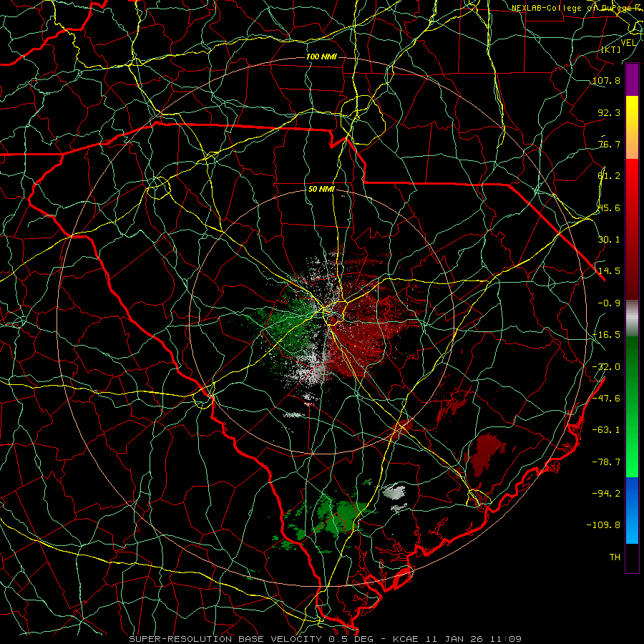
Task: Select the -0.9 value on velocity scale
Action: click(609, 303)
